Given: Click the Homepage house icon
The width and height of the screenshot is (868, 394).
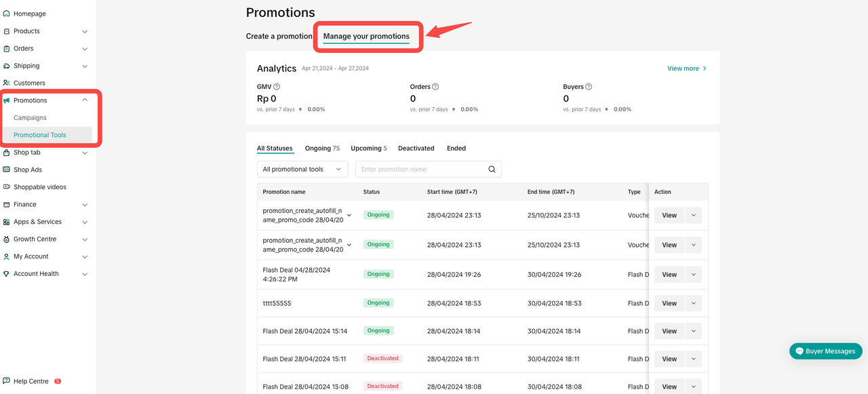Looking at the screenshot, I should pos(7,14).
